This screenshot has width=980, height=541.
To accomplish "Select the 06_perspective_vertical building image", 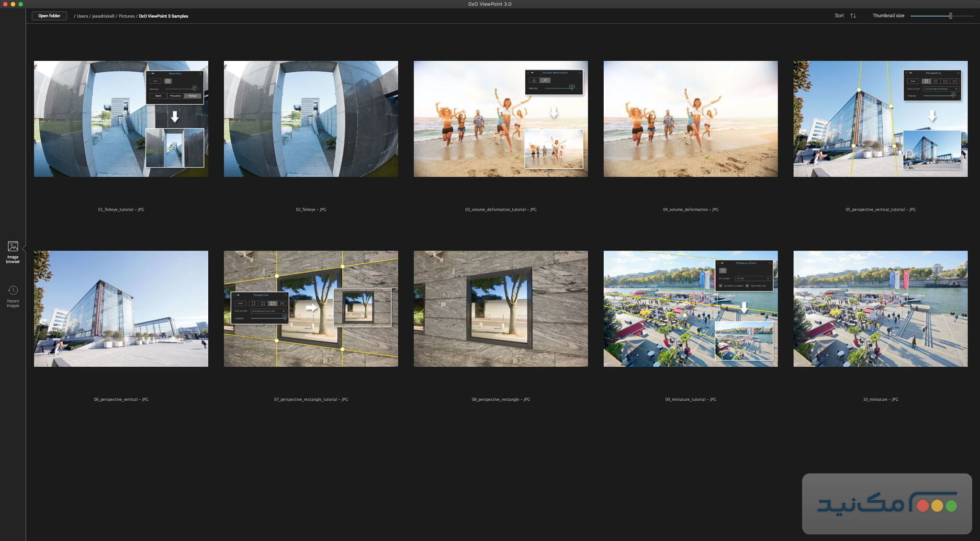I will click(121, 309).
